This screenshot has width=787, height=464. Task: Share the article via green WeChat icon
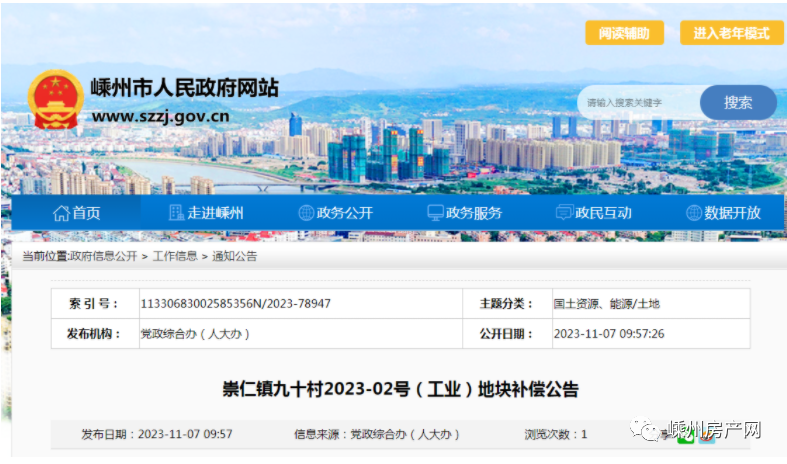coord(685,435)
